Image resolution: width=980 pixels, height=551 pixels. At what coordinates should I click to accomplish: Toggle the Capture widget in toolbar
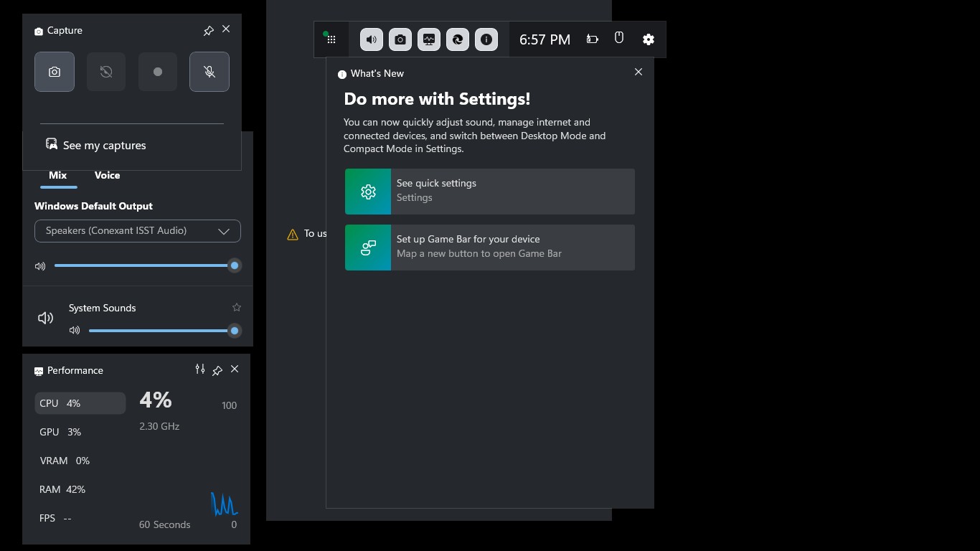tap(400, 39)
